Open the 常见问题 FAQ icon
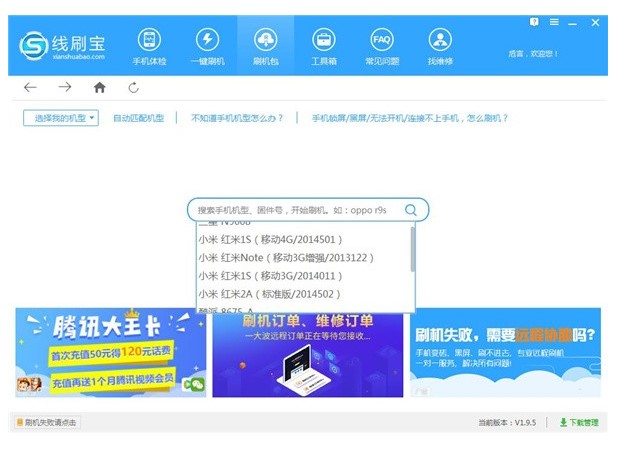This screenshot has height=452, width=640. pyautogui.click(x=382, y=47)
